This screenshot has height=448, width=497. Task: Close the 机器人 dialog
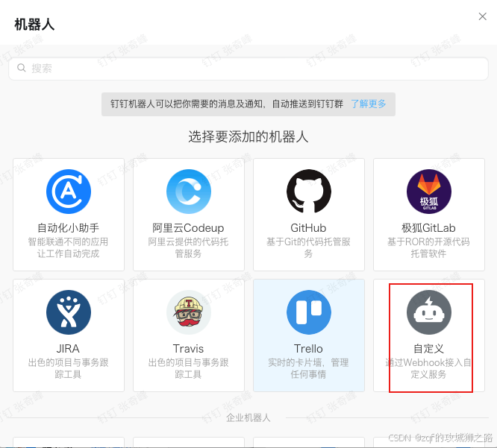(482, 16)
